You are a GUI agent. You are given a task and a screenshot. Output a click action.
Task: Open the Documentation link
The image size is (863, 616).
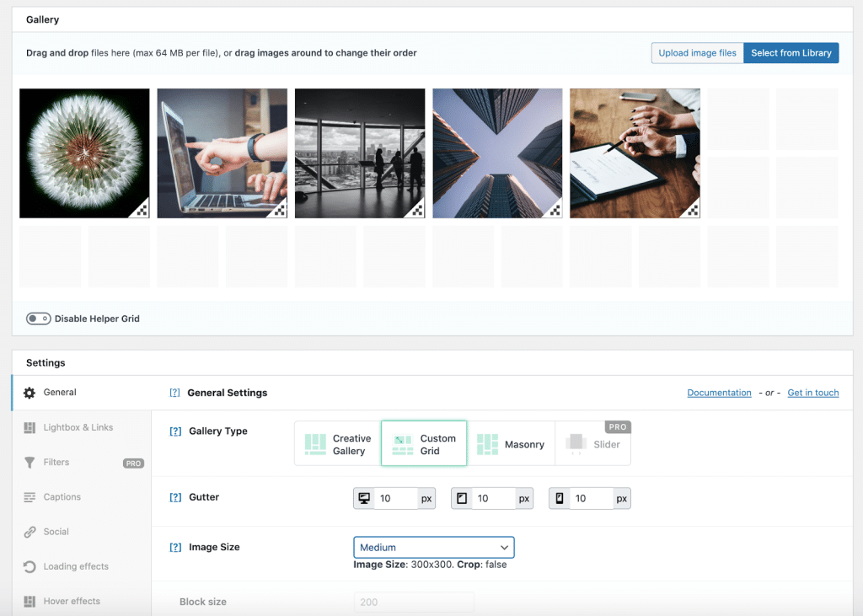pyautogui.click(x=719, y=393)
